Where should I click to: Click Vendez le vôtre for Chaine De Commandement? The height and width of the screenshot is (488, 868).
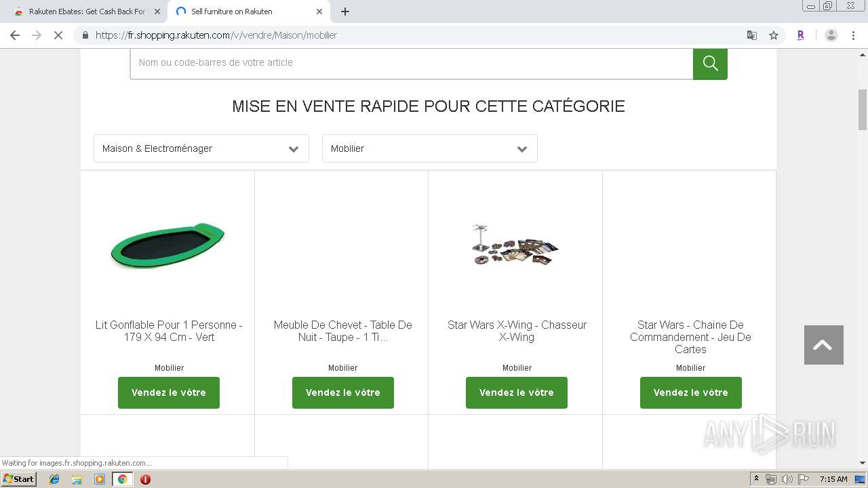click(691, 392)
